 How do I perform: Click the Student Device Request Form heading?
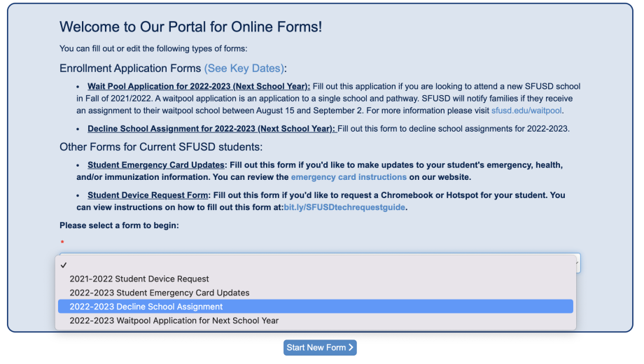(x=148, y=195)
